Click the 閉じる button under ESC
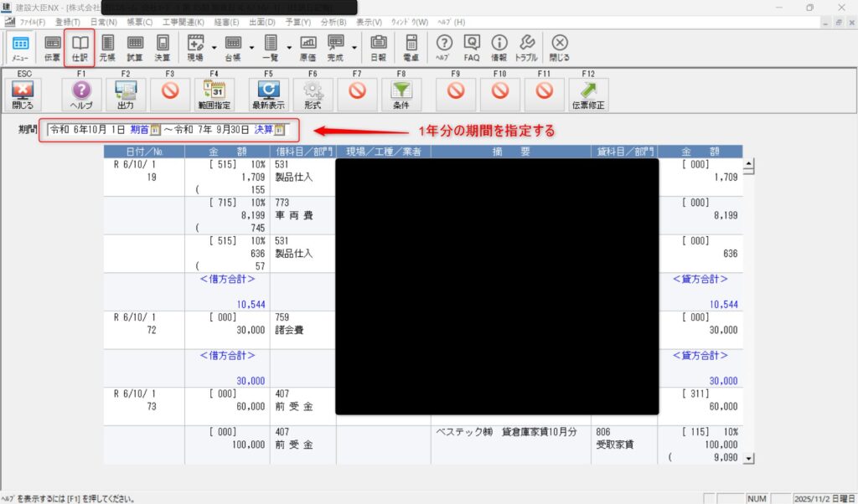 [x=23, y=95]
